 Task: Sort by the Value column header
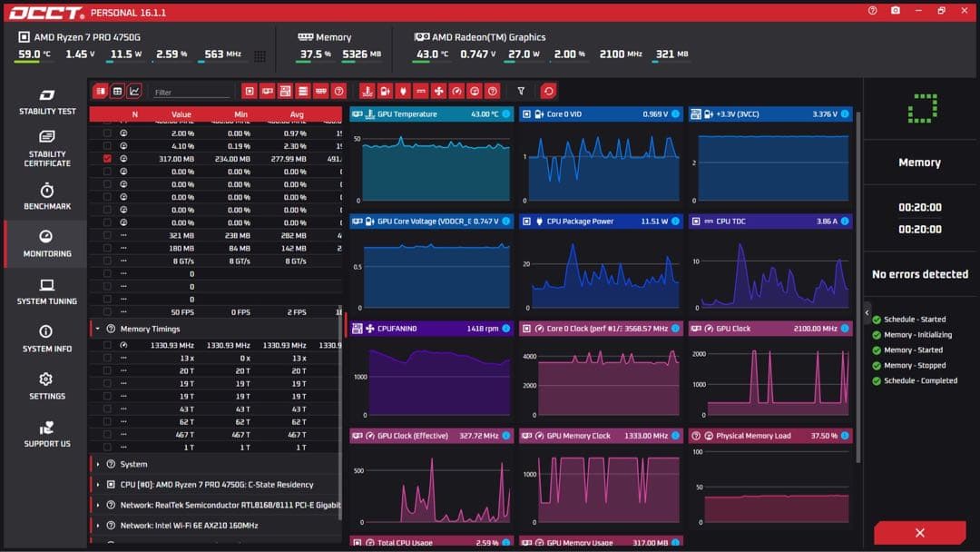coord(181,114)
